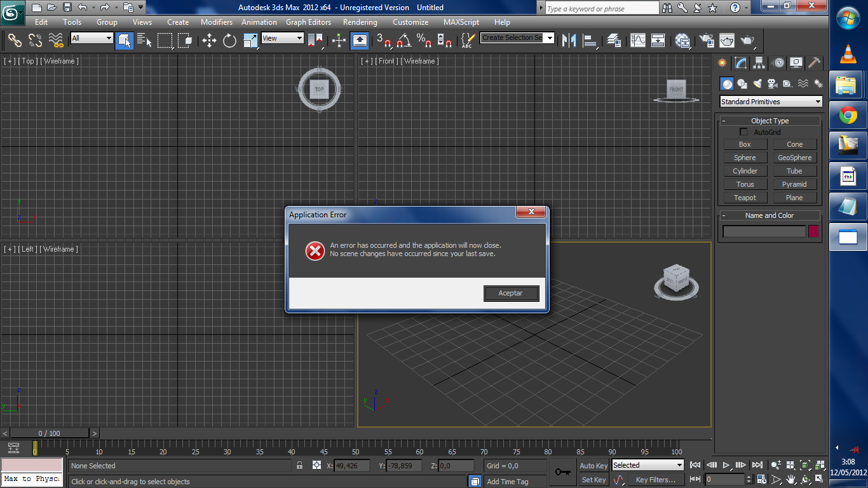Select the Helpers category icon
868x488 pixels.
pos(787,84)
